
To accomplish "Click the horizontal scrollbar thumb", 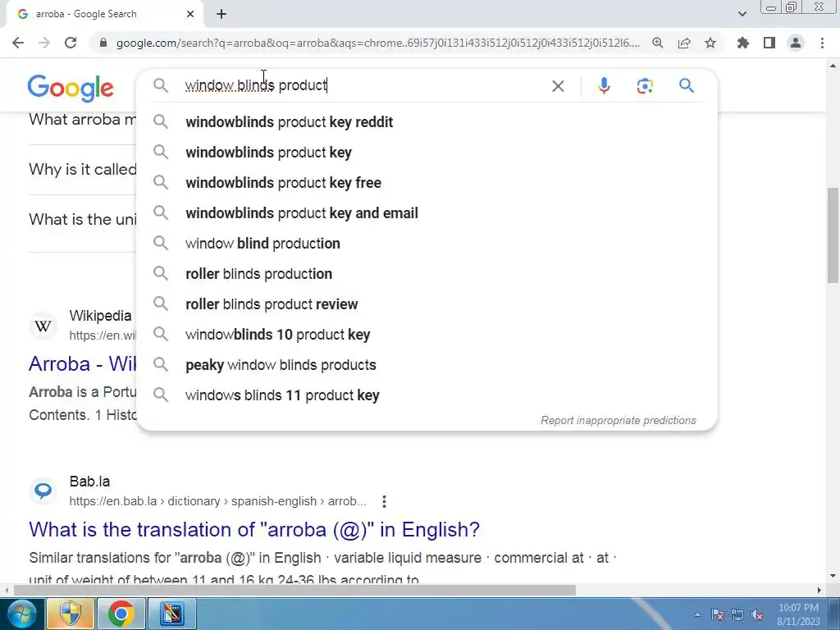I will [x=294, y=590].
